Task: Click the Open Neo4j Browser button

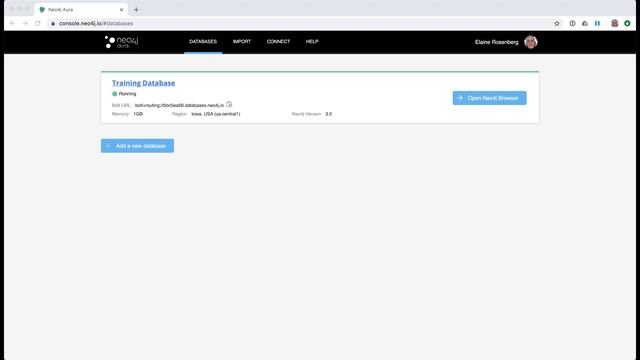Action: [x=489, y=98]
